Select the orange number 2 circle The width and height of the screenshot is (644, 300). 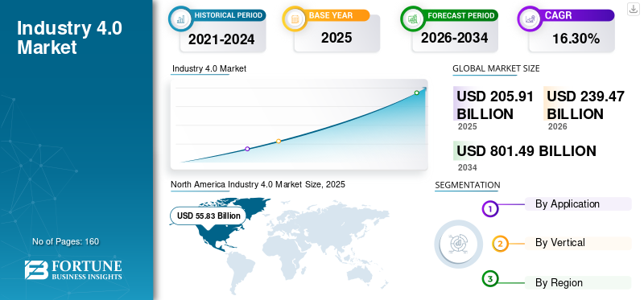coord(500,245)
